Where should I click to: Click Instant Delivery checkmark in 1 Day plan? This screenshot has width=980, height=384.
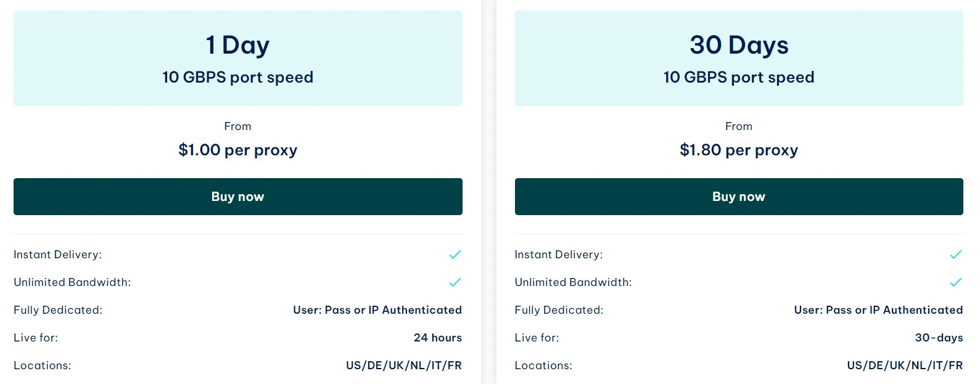tap(455, 255)
